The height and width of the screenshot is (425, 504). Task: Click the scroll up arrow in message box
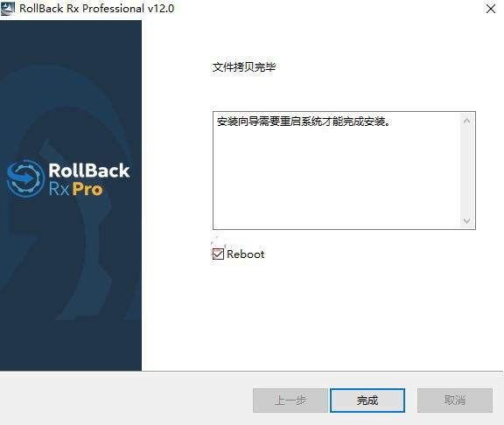[x=467, y=121]
